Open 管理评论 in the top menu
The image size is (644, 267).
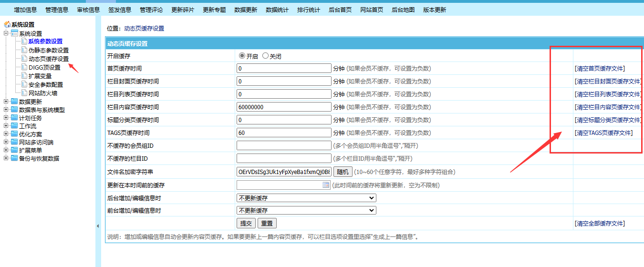coord(151,10)
